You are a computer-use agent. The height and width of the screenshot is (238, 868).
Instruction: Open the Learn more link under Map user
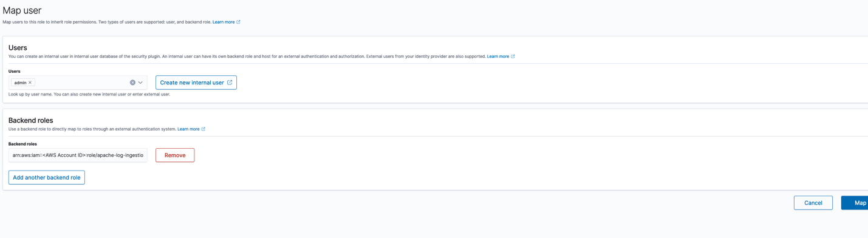tap(224, 22)
